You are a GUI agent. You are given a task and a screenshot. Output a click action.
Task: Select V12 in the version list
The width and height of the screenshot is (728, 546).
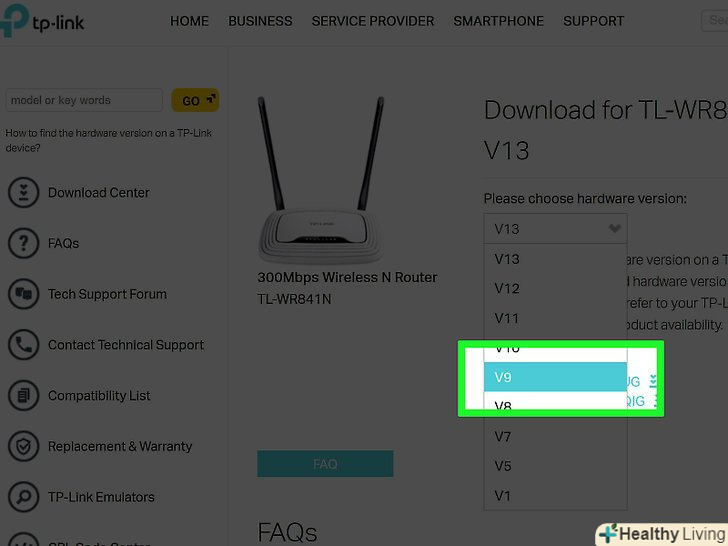(555, 288)
